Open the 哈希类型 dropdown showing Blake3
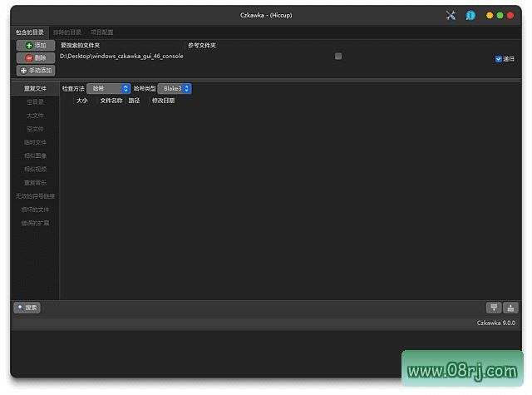 point(175,89)
